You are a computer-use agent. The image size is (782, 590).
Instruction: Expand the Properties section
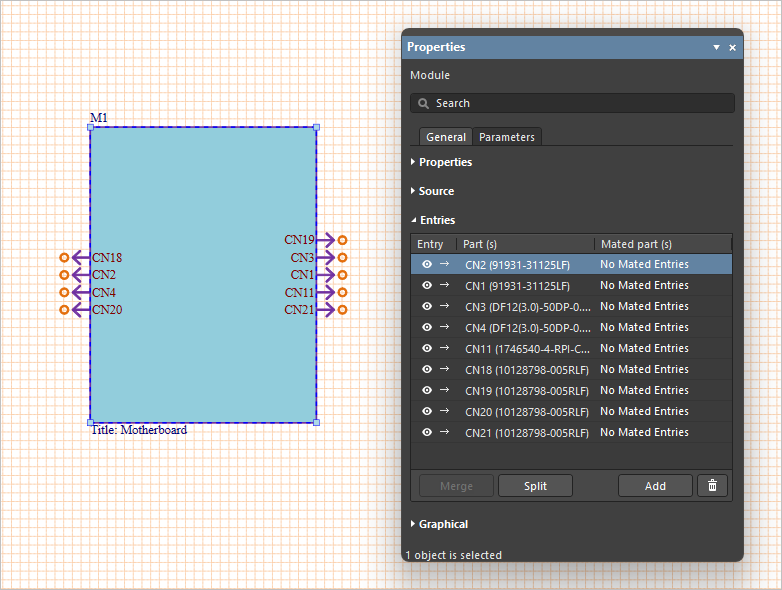click(x=445, y=162)
